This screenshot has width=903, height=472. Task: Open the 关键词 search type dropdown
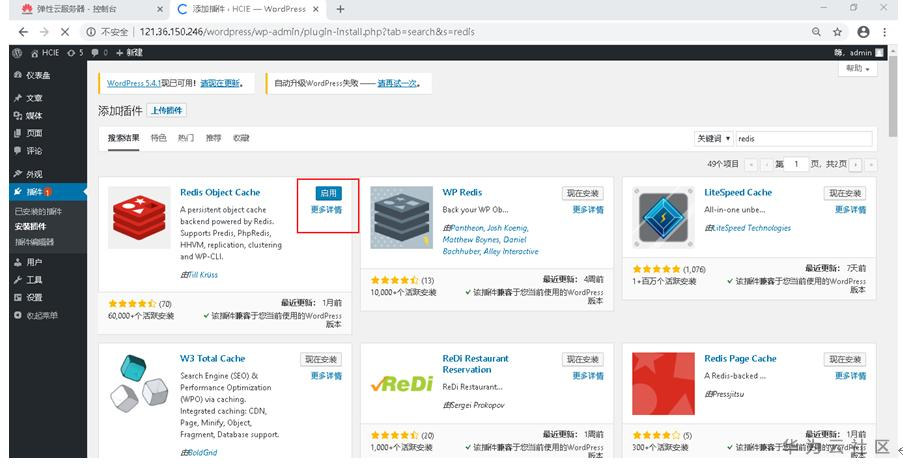tap(714, 139)
